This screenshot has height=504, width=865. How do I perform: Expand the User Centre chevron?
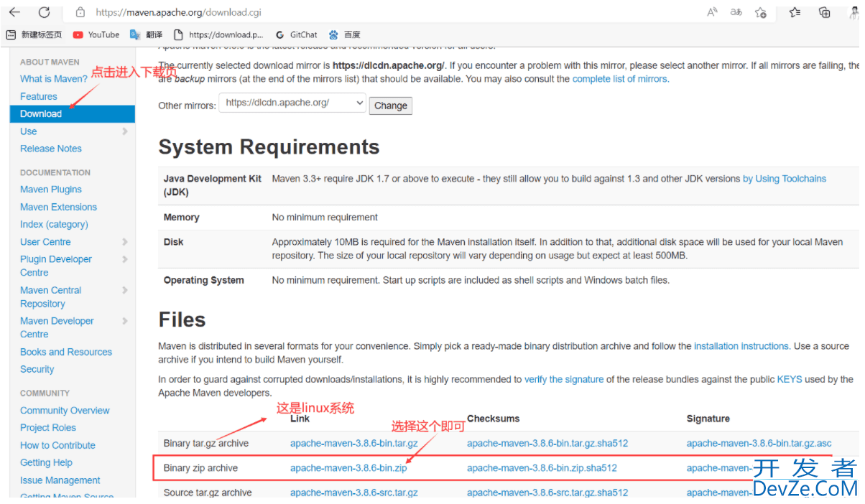[125, 242]
